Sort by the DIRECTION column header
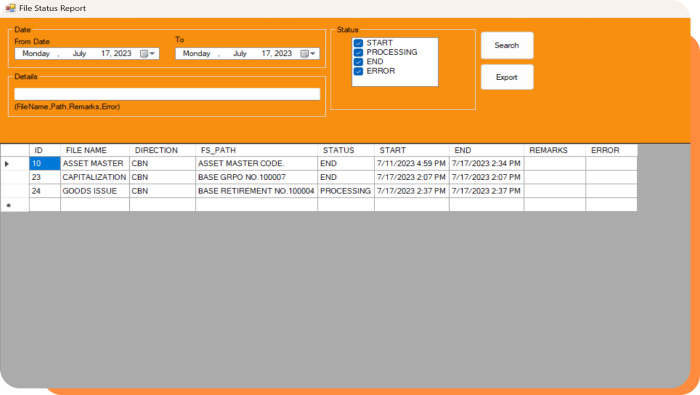 (x=162, y=150)
